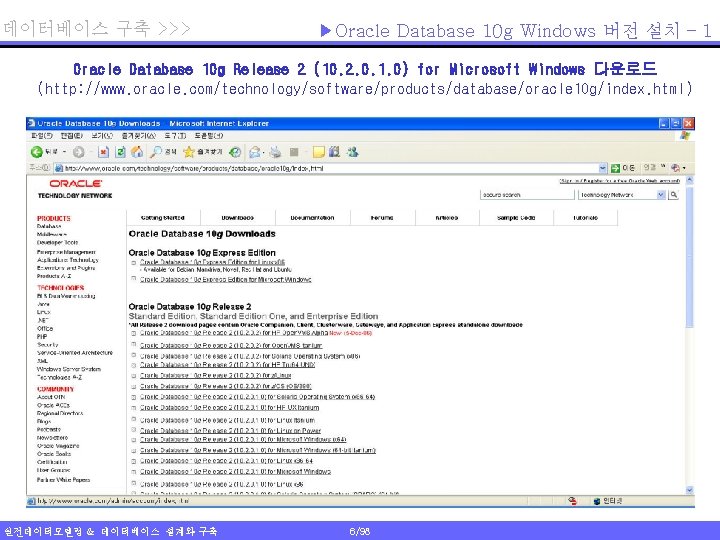
Task: Switch to the Forums tab
Action: click(x=382, y=218)
